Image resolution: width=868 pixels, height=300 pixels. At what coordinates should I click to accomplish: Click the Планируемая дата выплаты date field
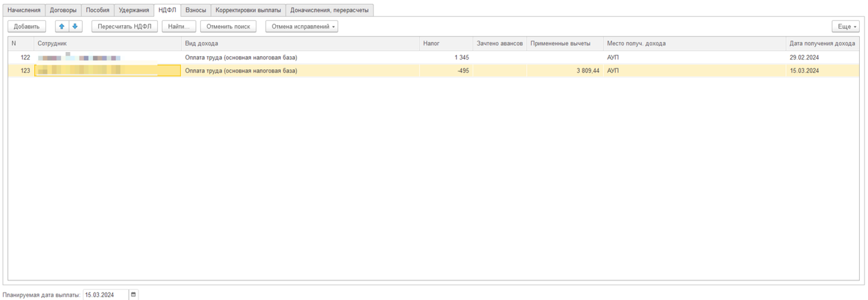coord(105,295)
